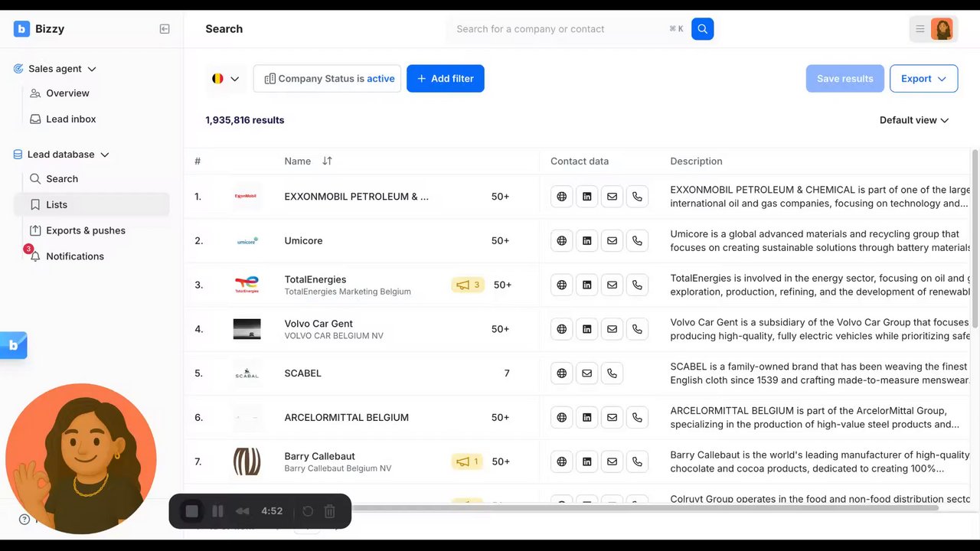The width and height of the screenshot is (980, 551).
Task: Click email icon for TotalEnergies row
Action: coord(612,285)
